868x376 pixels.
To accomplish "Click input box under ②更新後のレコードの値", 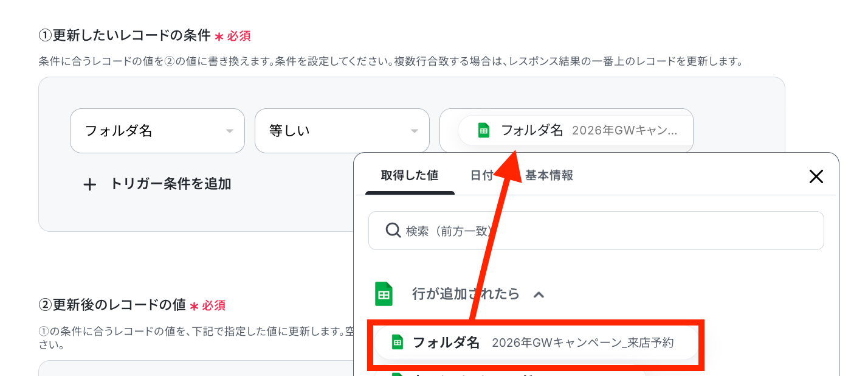I will click(196, 368).
